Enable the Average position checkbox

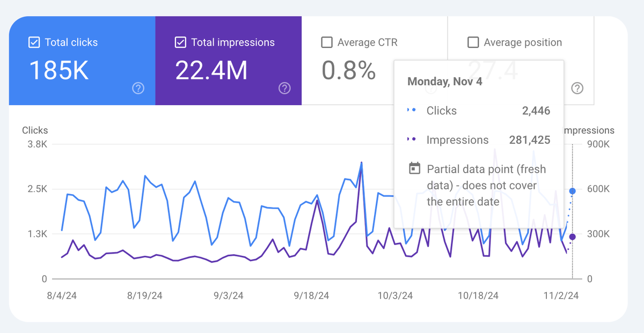pyautogui.click(x=473, y=42)
